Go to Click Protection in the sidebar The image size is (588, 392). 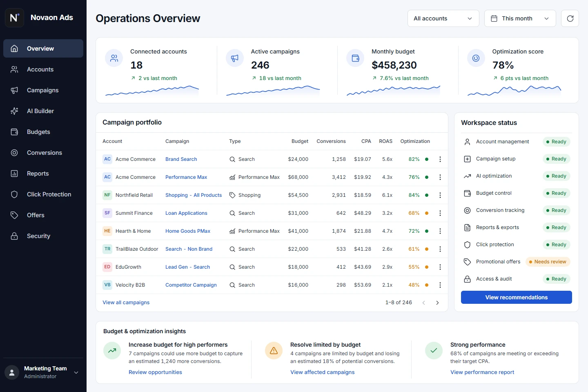click(x=43, y=194)
